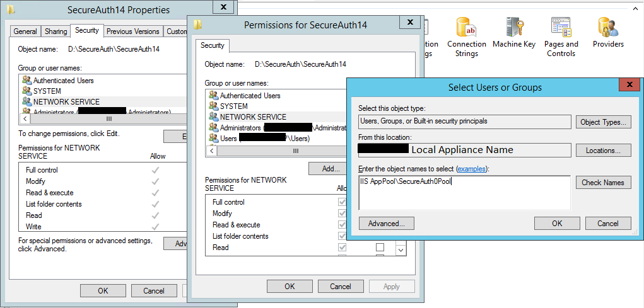Toggle Allow Modify checkbox in Permissions dialog

pos(342,214)
